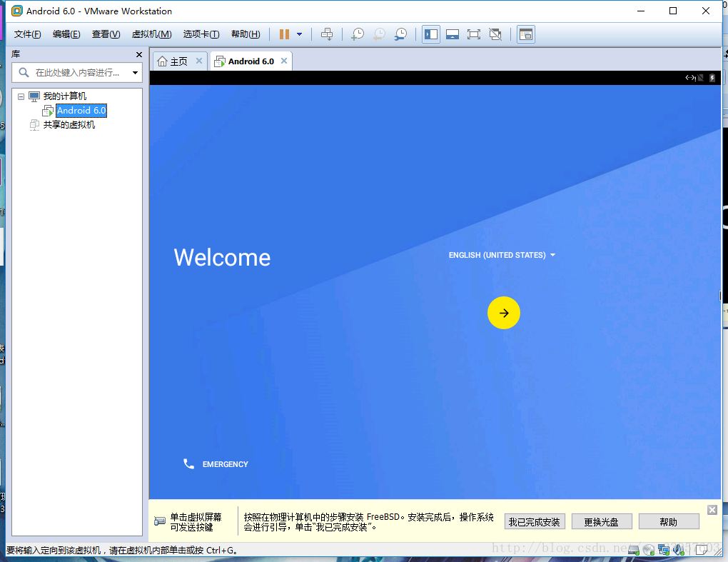Image resolution: width=728 pixels, height=562 pixels.
Task: Enter full screen mode icon
Action: point(474,34)
